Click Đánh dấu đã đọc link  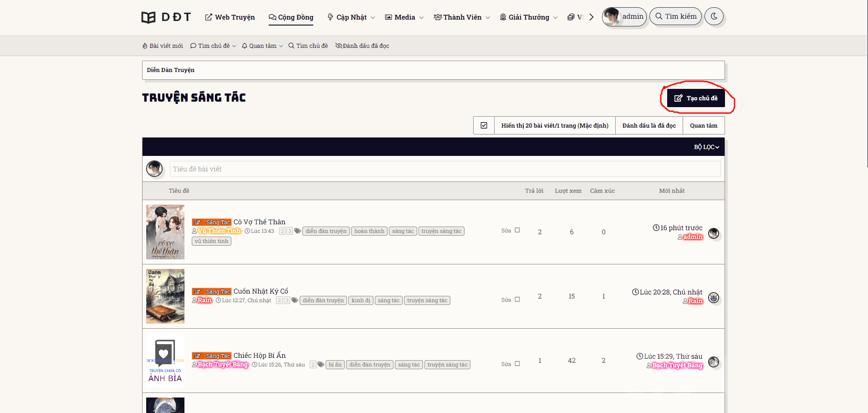point(362,46)
